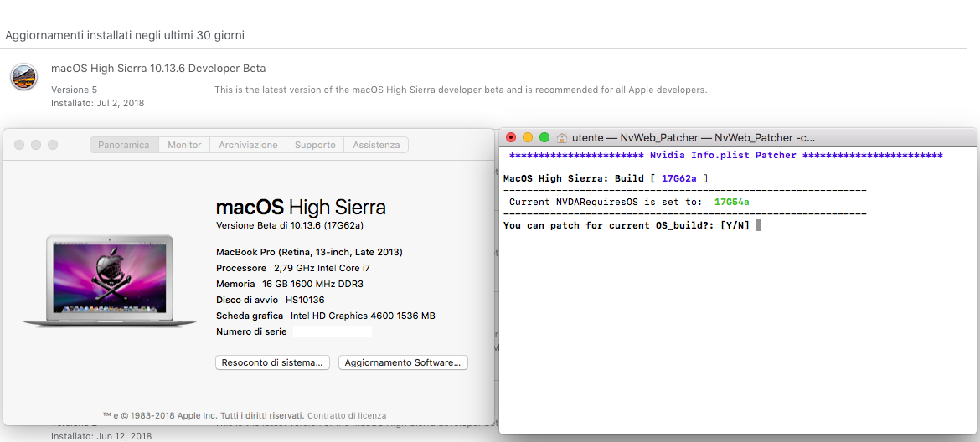Click 'MacBook Pro (Retina, 13-inch, Late 2013)' line

(309, 252)
